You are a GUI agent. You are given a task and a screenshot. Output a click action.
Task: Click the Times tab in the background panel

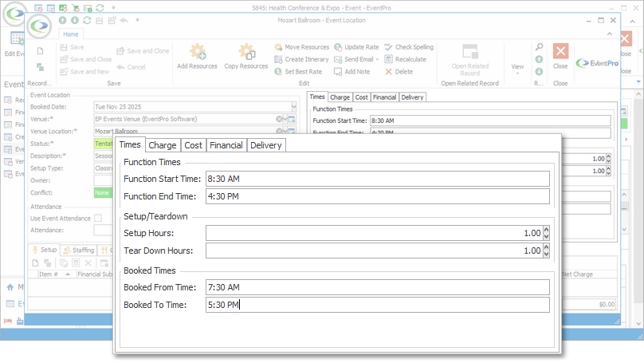(x=317, y=97)
